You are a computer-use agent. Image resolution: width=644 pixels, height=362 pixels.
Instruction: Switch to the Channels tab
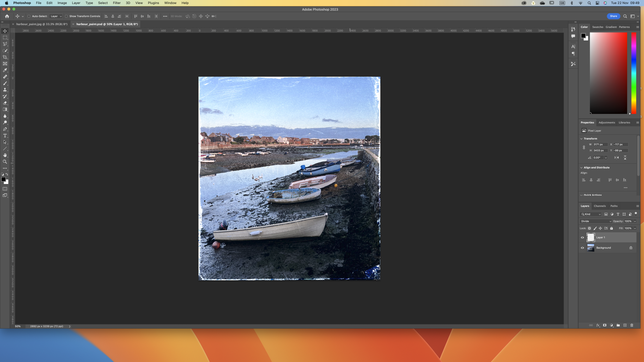coord(599,206)
